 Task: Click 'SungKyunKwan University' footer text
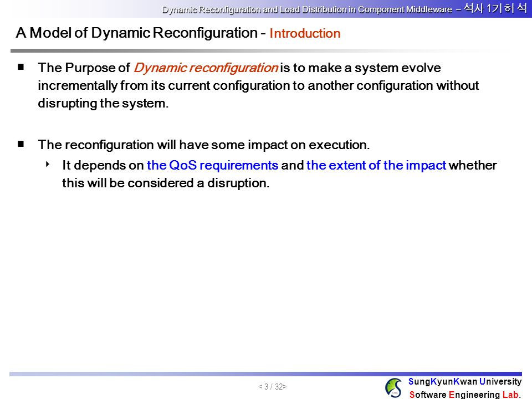[x=465, y=382]
